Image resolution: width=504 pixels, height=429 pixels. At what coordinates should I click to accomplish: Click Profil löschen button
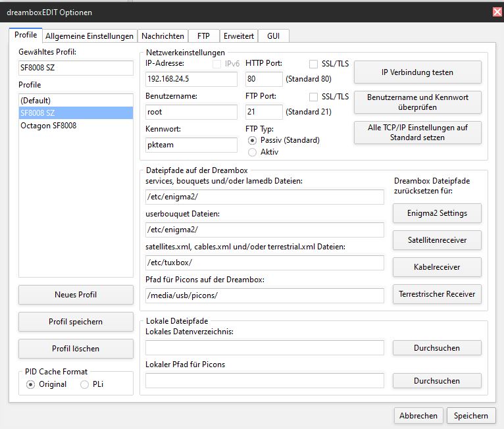pyautogui.click(x=75, y=349)
